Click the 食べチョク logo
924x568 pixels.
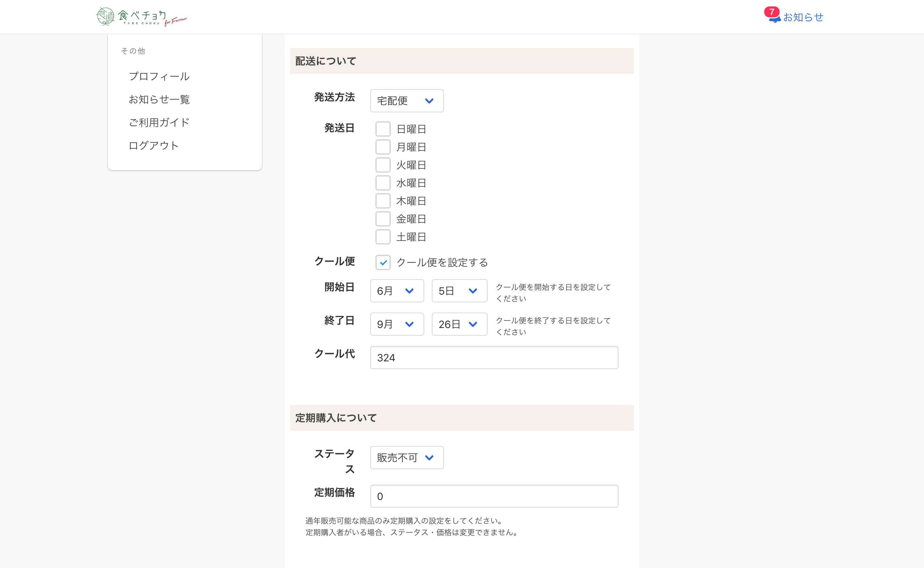141,17
